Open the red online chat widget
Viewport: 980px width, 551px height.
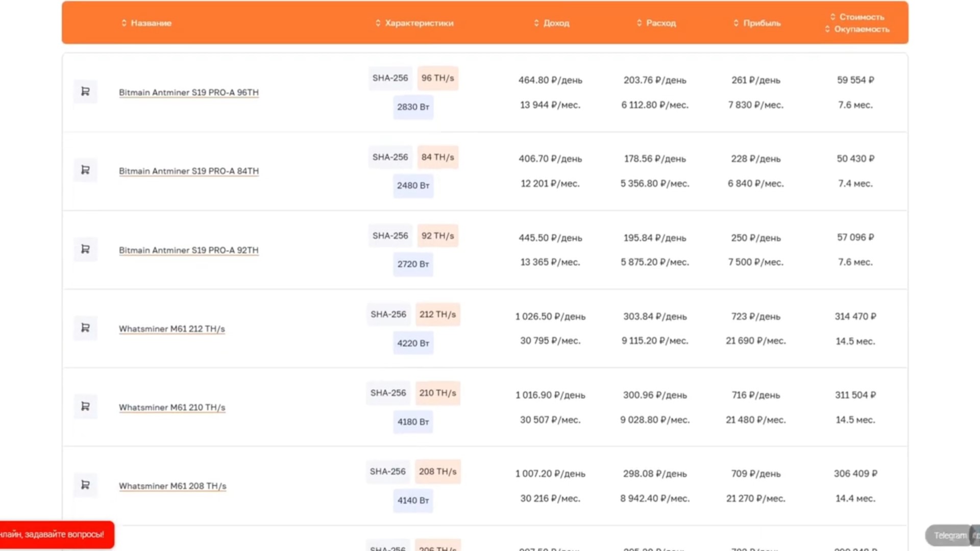[x=55, y=534]
